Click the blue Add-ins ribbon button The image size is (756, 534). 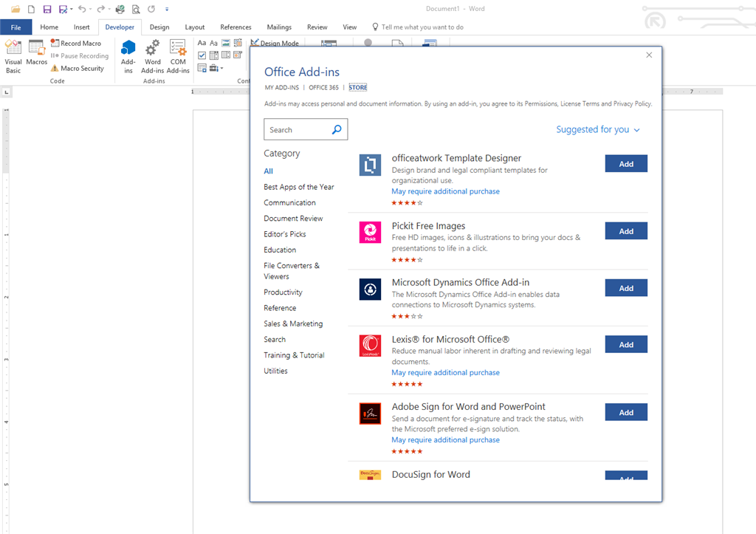(128, 56)
